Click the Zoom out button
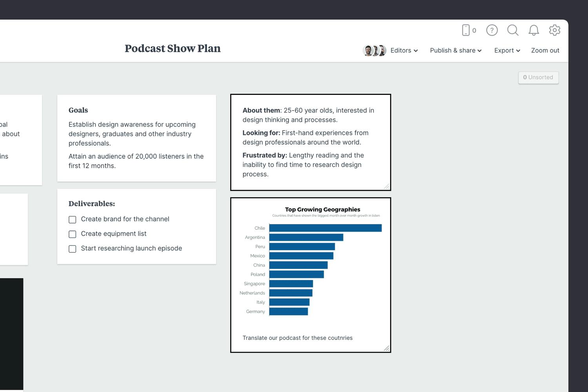 click(x=545, y=51)
